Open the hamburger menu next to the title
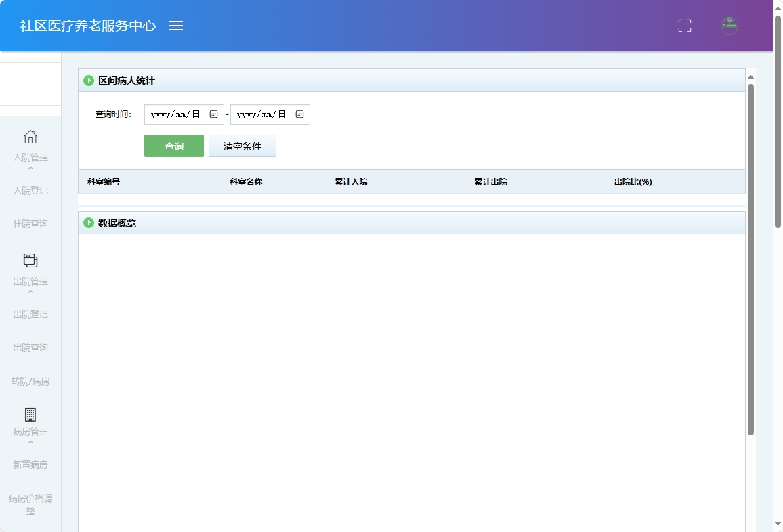783x532 pixels. click(x=176, y=26)
